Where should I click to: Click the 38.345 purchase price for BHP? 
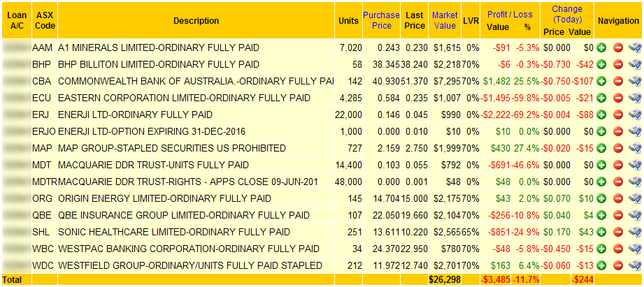[388, 64]
